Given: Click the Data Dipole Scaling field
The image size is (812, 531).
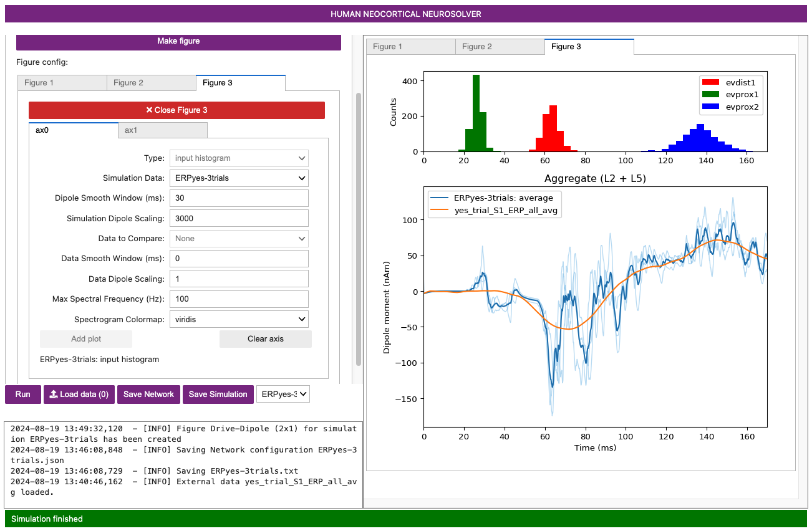Looking at the screenshot, I should pos(239,279).
